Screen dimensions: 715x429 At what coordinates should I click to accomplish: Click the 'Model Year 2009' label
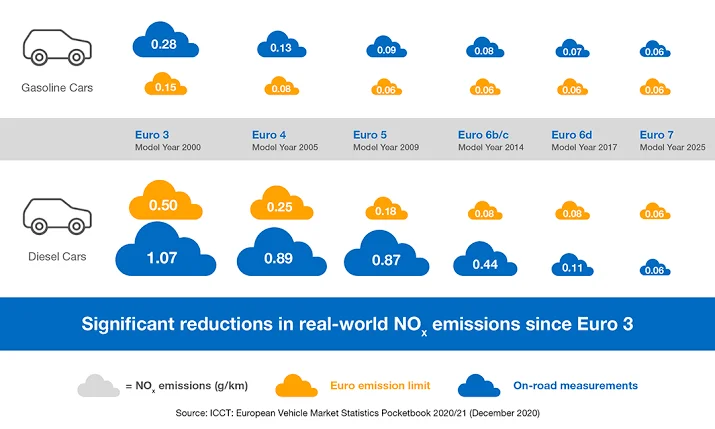pyautogui.click(x=386, y=147)
